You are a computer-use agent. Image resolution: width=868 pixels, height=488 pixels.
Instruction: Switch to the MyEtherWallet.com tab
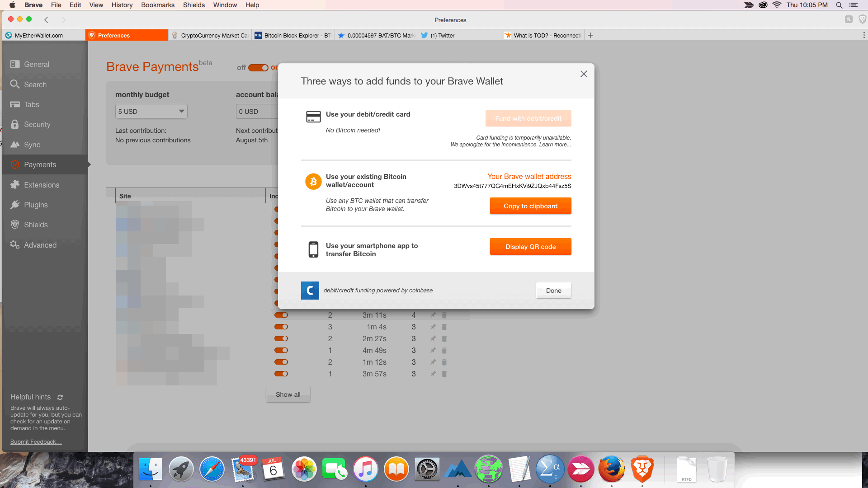pos(44,35)
